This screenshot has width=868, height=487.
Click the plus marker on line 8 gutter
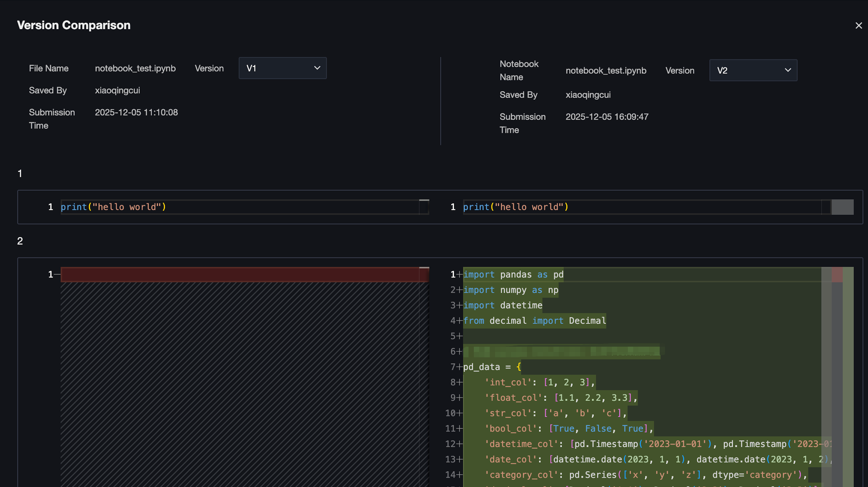460,382
